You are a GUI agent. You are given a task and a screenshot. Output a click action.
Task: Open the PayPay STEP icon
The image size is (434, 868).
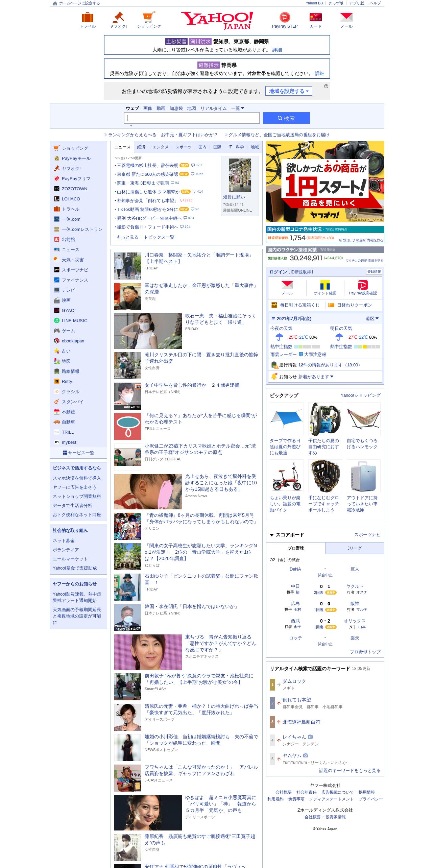click(285, 17)
